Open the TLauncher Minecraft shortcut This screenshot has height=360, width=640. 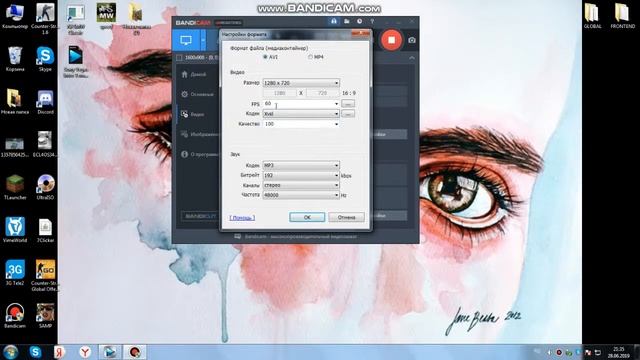(x=15, y=187)
